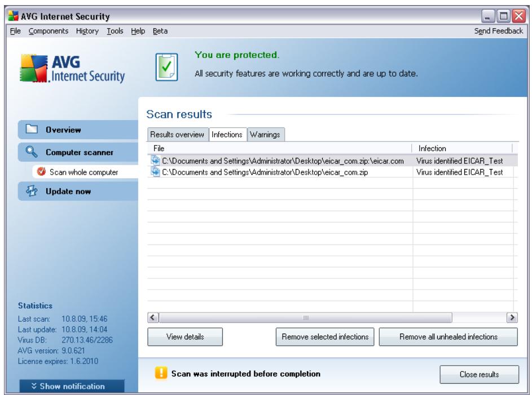Click the Computer scanner magnifier icon
Viewport: 532px width, 395px height.
tap(32, 152)
